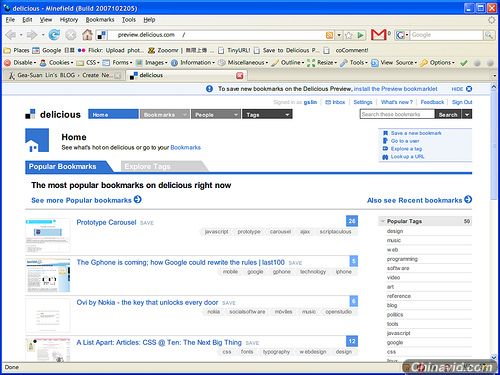The width and height of the screenshot is (500, 375).
Task: Open the Tools menu in the menu bar
Action: tap(129, 20)
